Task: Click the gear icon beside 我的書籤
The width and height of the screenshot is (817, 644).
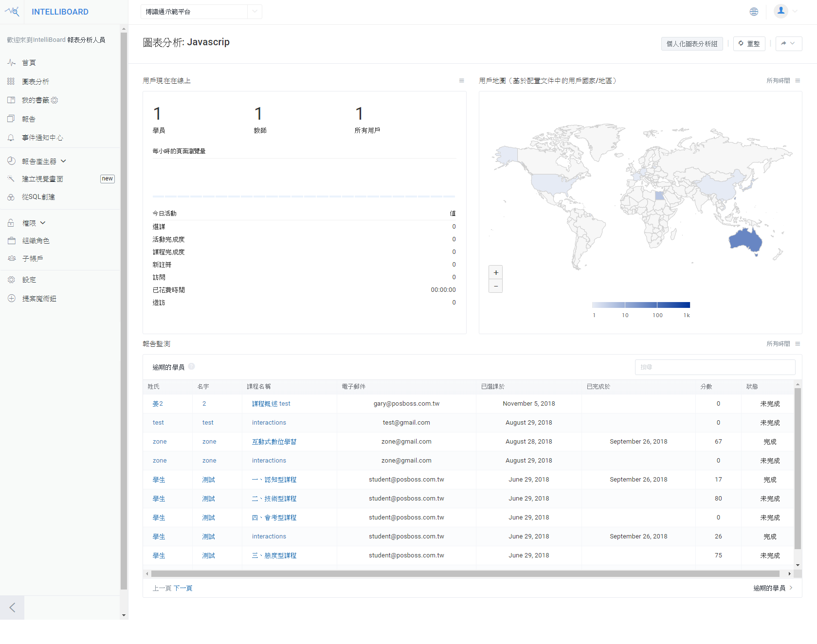Action: tap(54, 100)
